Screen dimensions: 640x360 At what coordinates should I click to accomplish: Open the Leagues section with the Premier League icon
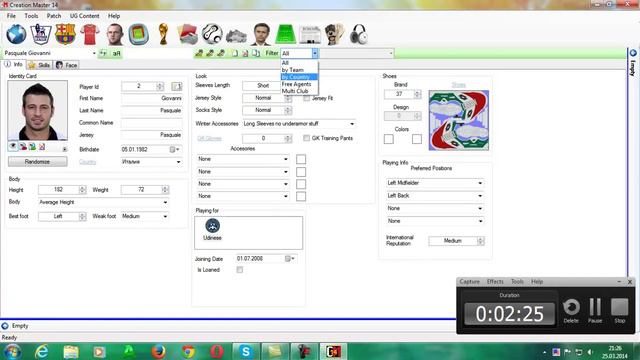pos(41,34)
